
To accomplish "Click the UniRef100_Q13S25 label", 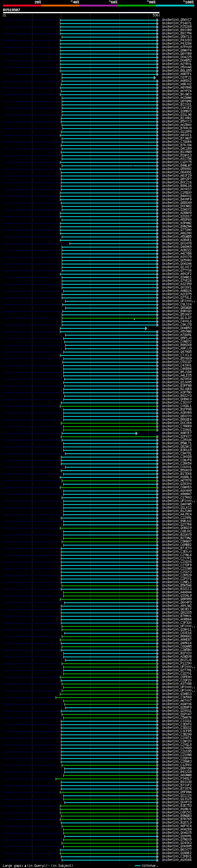I will coord(177,799).
